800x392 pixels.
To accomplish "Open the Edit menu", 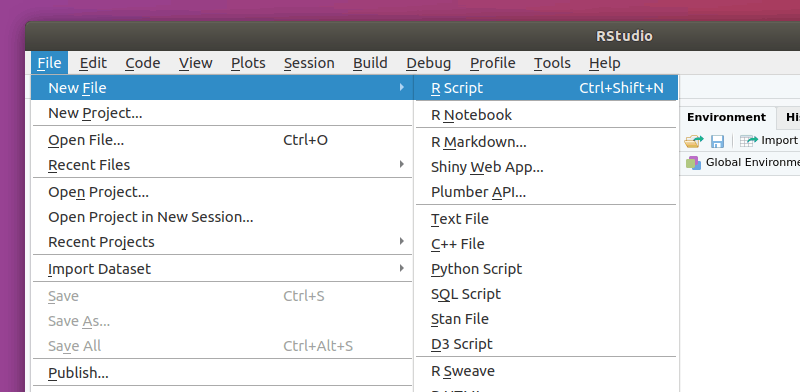I will pos(93,63).
